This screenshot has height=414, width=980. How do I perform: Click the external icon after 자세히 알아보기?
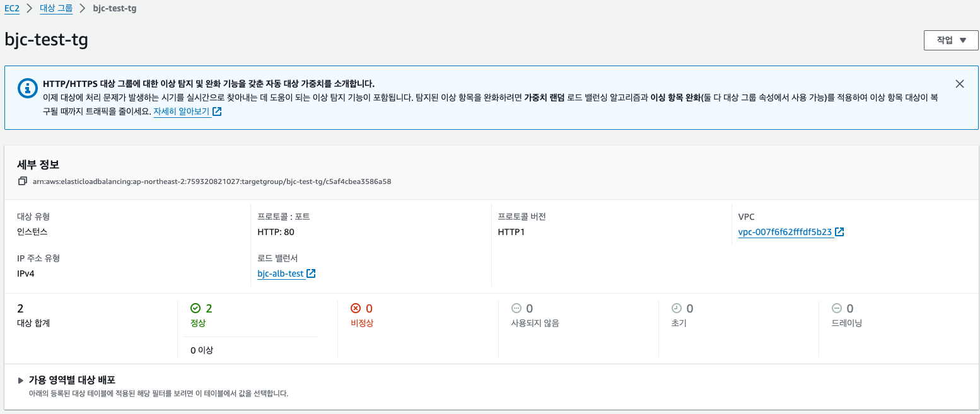pyautogui.click(x=217, y=112)
